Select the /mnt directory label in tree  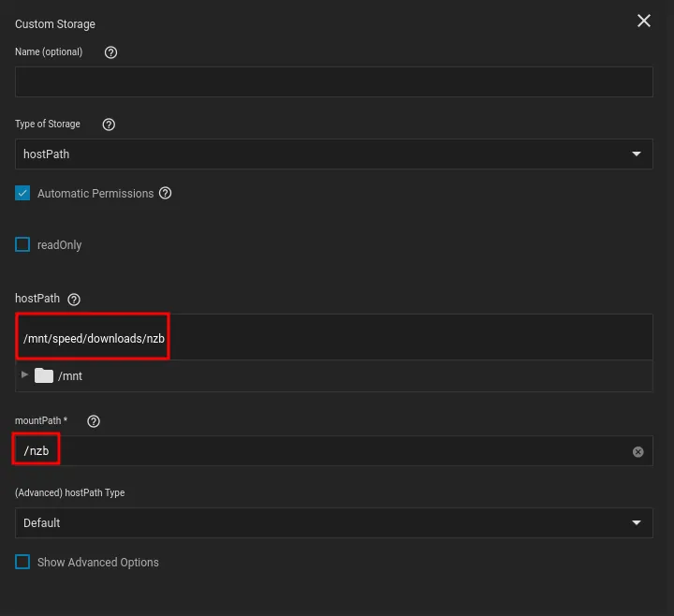pyautogui.click(x=70, y=376)
